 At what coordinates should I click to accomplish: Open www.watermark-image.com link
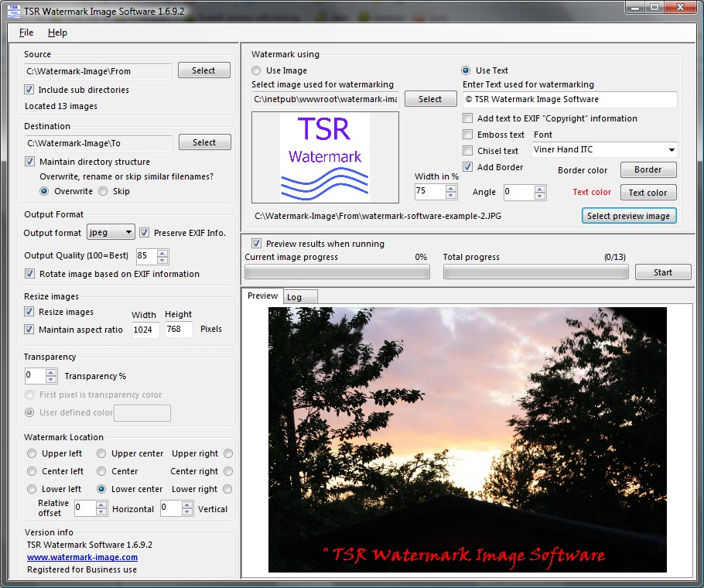[82, 557]
